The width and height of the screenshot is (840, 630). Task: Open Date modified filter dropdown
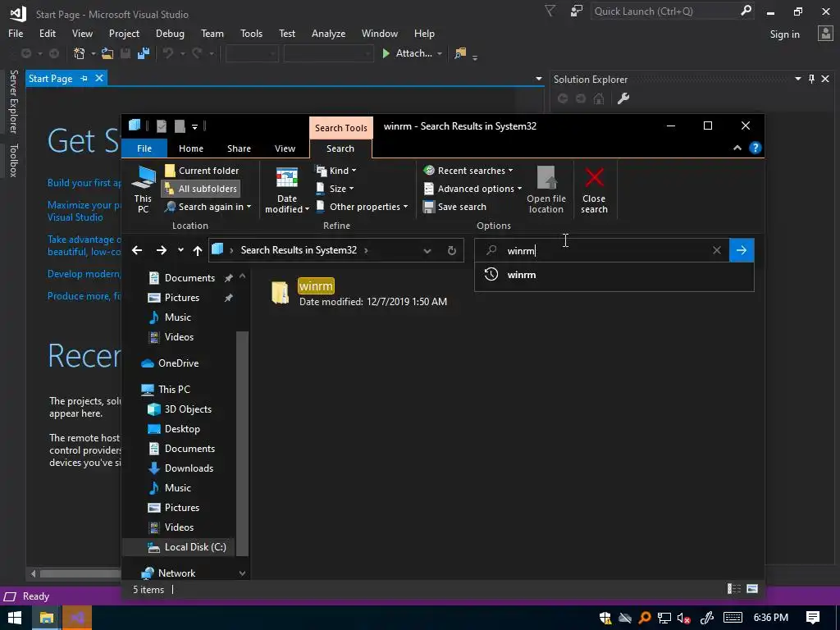(286, 189)
